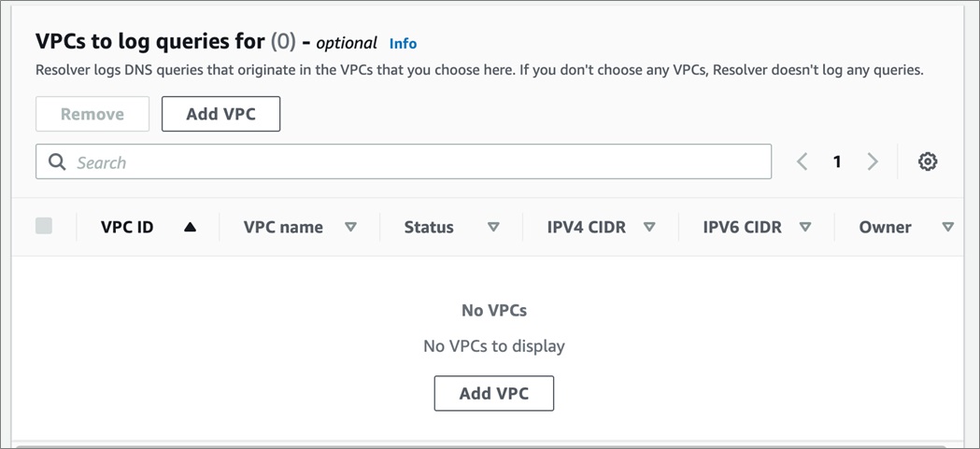Click the sort triangle beside VPC name
The image size is (980, 449).
(350, 228)
